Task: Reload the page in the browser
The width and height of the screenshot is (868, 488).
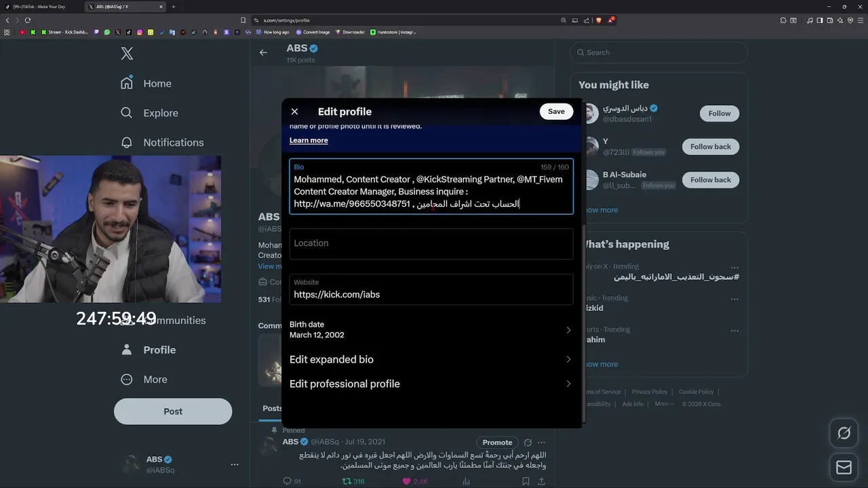Action: pyautogui.click(x=28, y=20)
